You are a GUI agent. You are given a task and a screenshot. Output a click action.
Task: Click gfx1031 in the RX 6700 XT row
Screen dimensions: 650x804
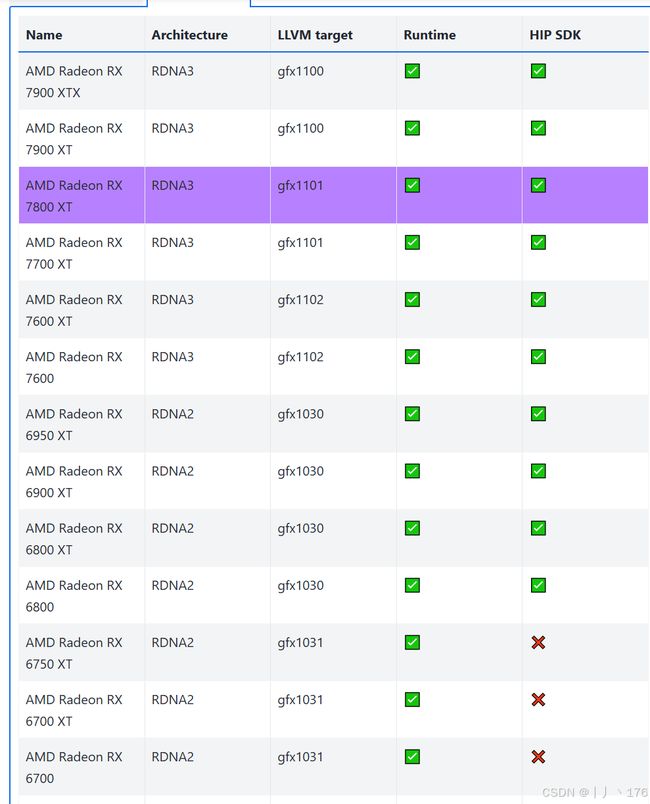300,700
